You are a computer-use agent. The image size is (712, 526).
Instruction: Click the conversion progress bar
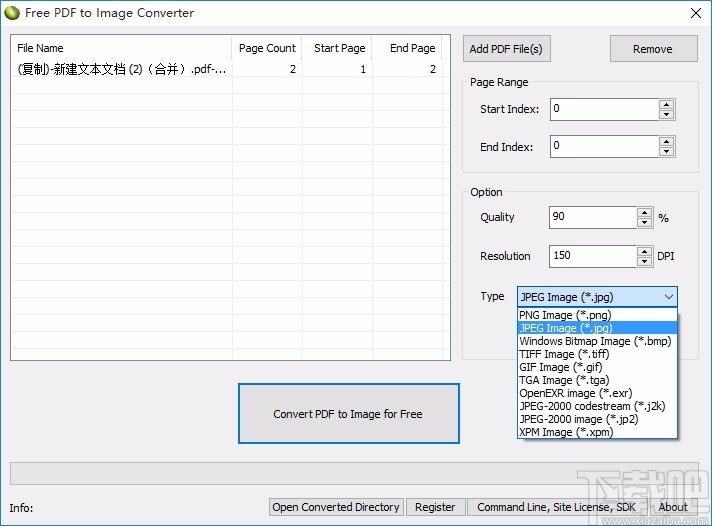tap(354, 473)
